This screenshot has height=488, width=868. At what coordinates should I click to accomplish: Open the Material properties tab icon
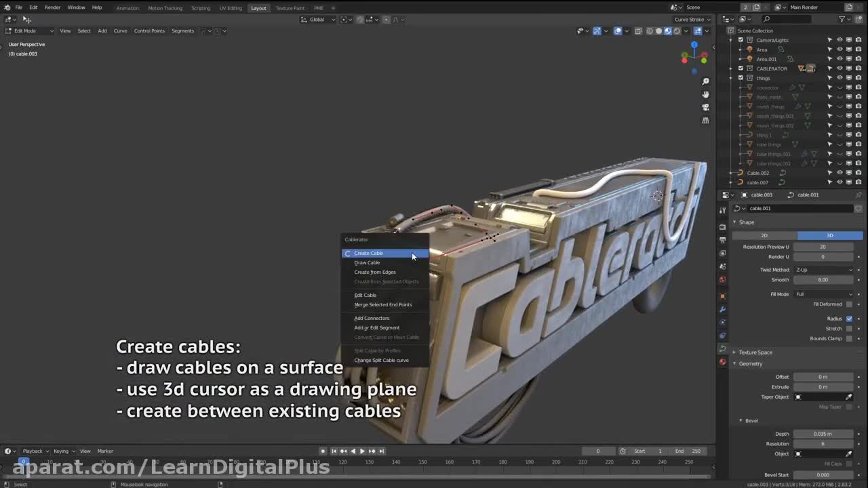(722, 362)
